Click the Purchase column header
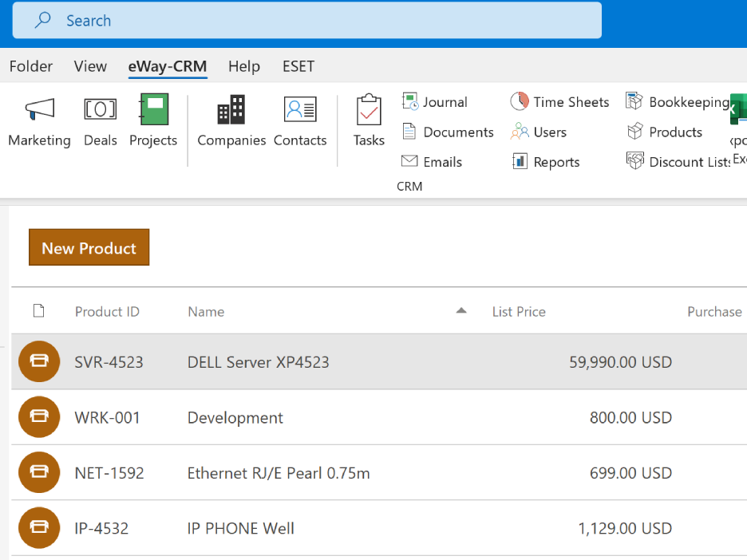 (x=714, y=311)
